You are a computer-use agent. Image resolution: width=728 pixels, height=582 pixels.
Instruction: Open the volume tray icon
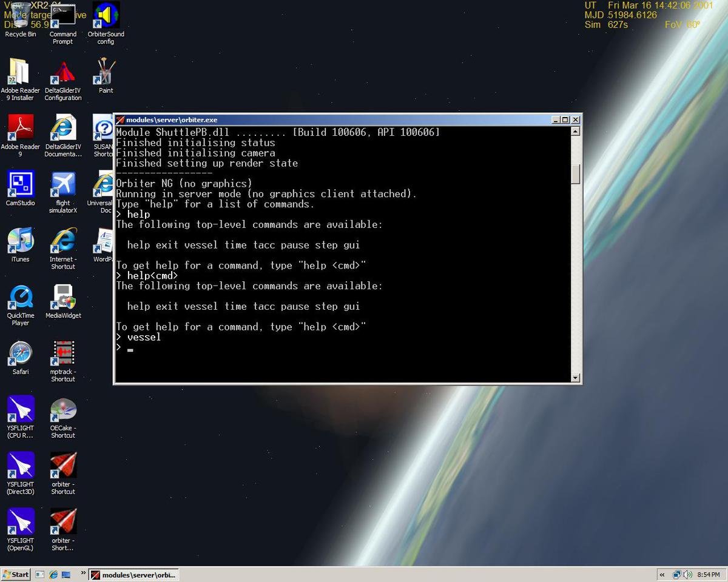(687, 574)
